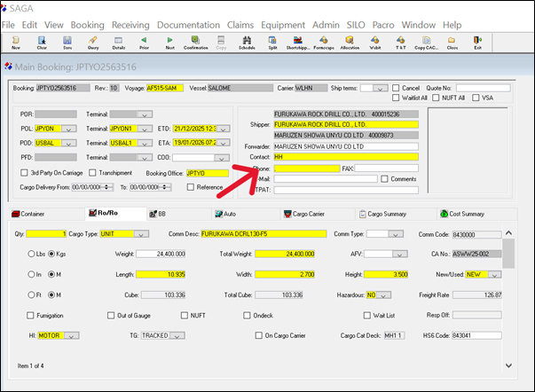The width and height of the screenshot is (535, 392).
Task: Select the Lbs weight radio button
Action: click(x=33, y=254)
